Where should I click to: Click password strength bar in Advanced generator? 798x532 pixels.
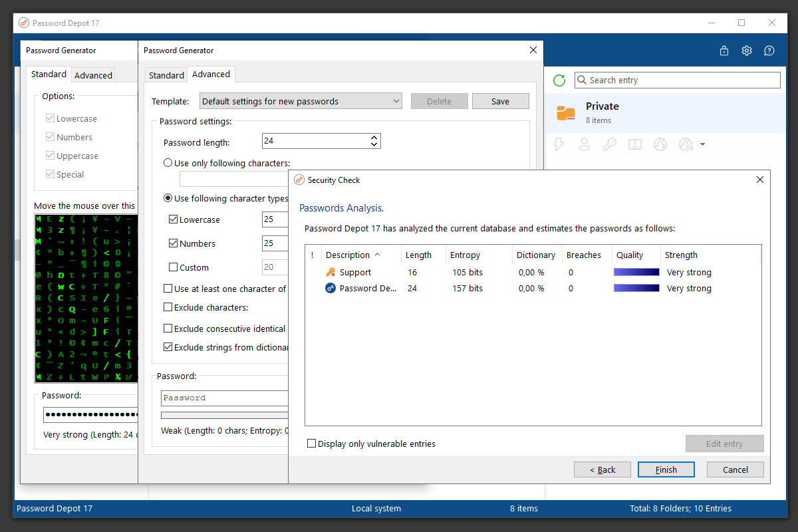(225, 415)
